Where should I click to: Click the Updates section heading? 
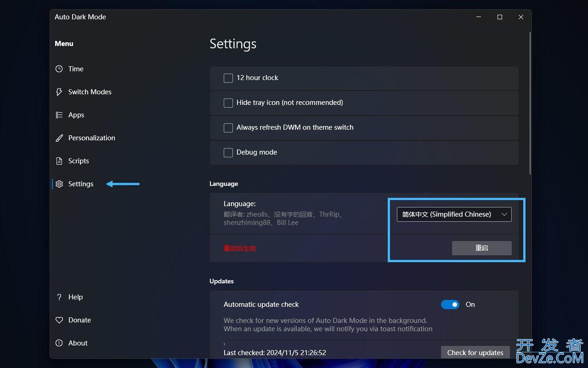(x=221, y=281)
